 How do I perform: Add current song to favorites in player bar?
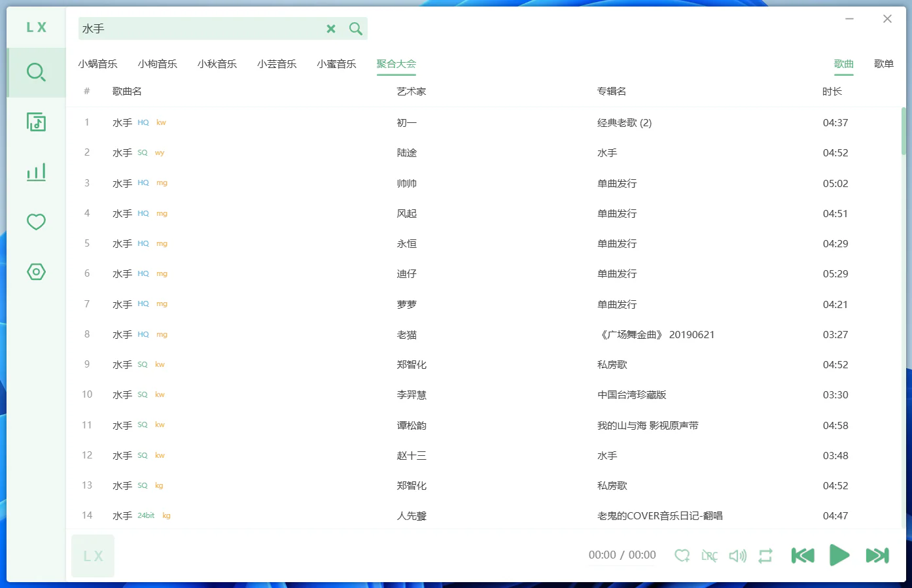(682, 556)
